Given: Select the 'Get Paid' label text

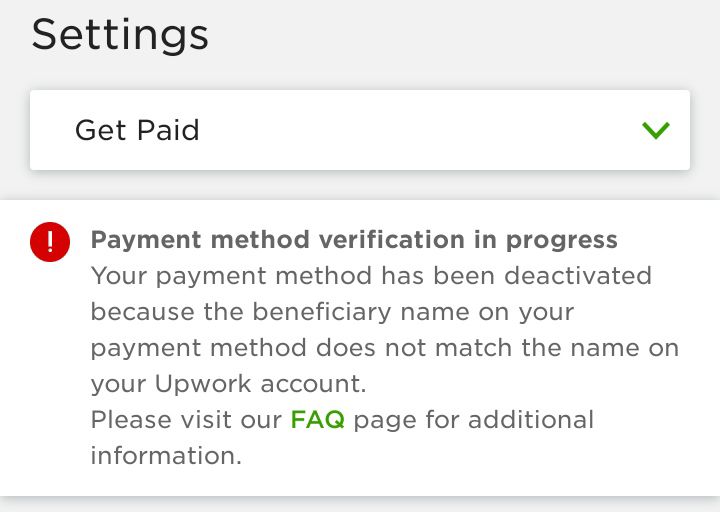Looking at the screenshot, I should tap(137, 130).
